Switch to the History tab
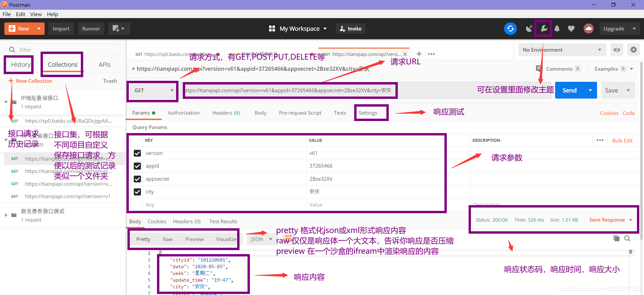The width and height of the screenshot is (644, 295). point(21,64)
